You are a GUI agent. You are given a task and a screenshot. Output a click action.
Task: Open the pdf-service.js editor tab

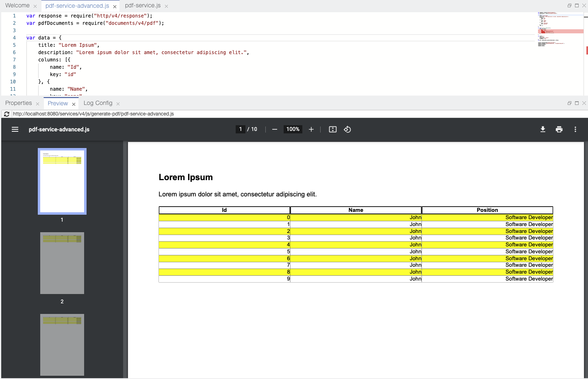tap(143, 6)
